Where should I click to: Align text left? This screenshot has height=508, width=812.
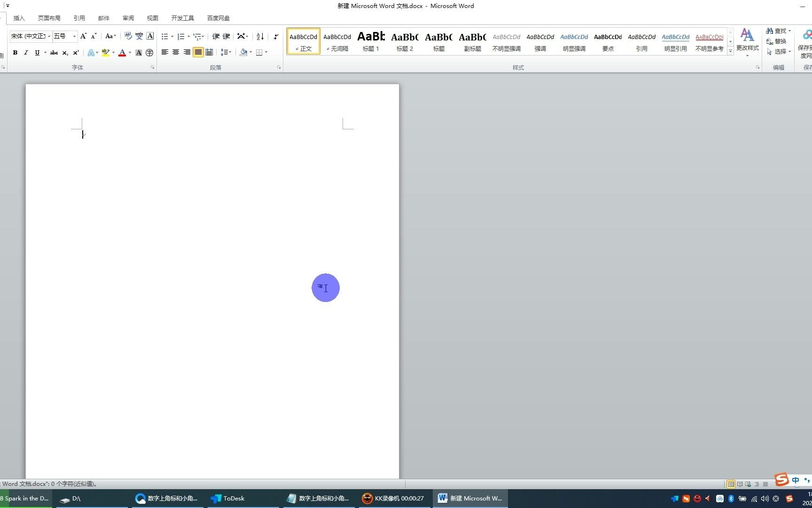[x=165, y=52]
